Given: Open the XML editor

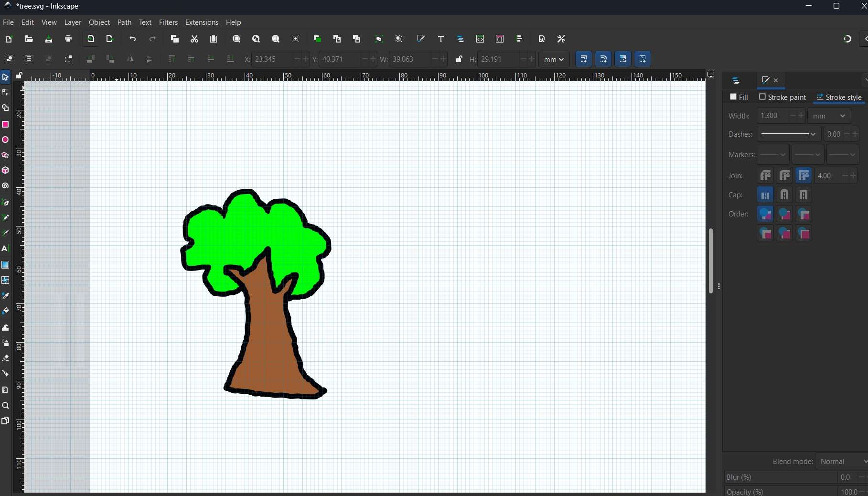Looking at the screenshot, I should 480,39.
